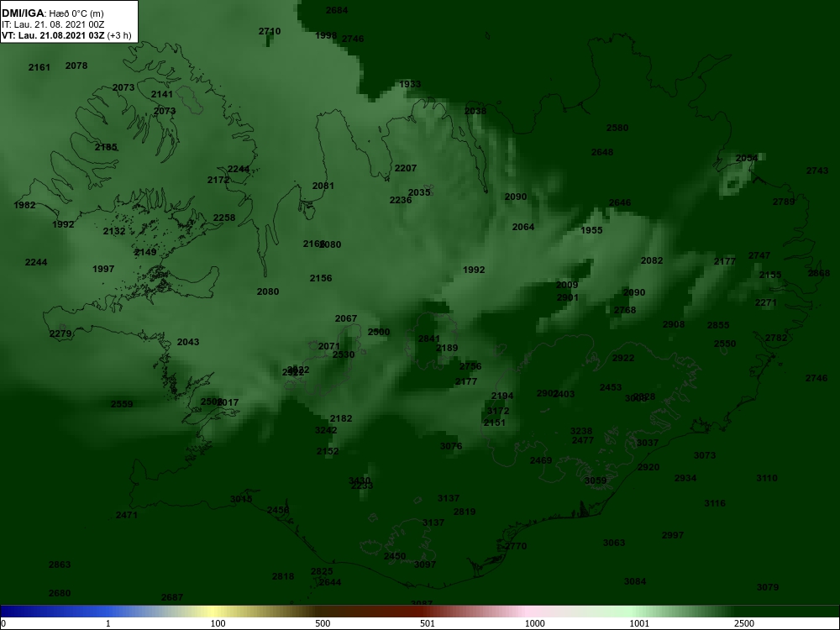840x630 pixels.
Task: Click the map value 2770 on the south coast
Action: click(x=516, y=547)
